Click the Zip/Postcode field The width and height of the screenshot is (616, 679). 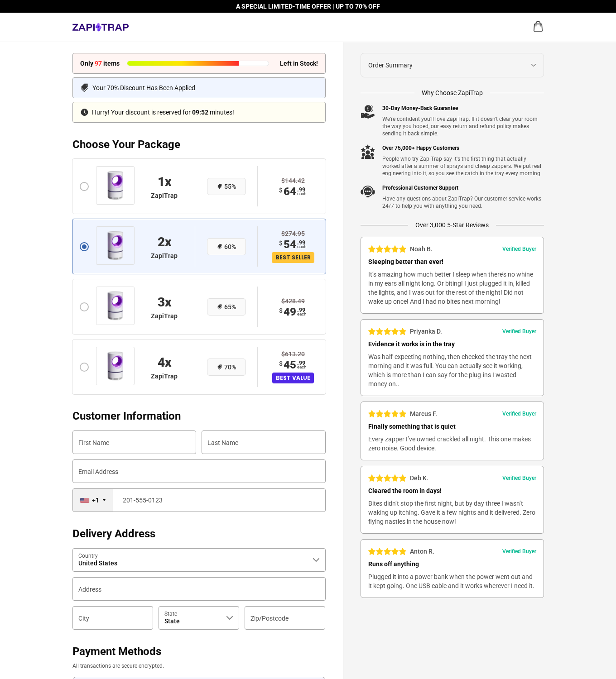(285, 618)
